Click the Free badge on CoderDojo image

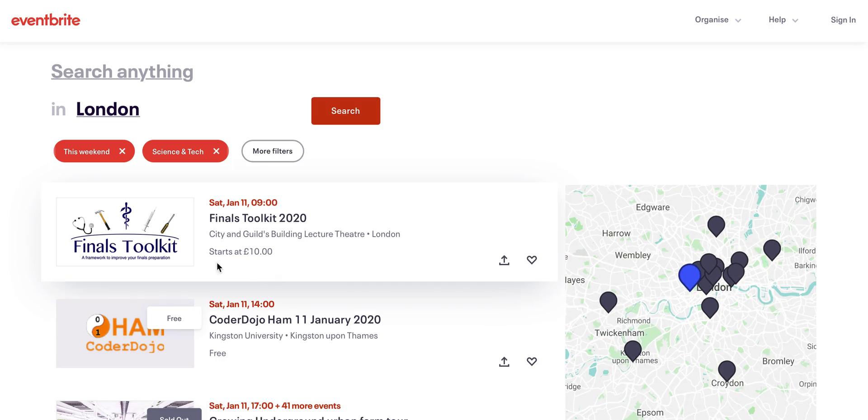(174, 318)
